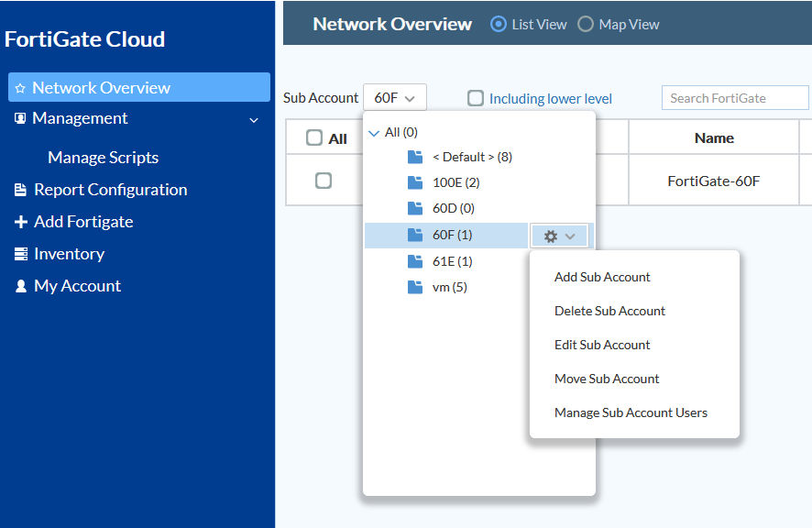Switch to the Map View radio button

[x=586, y=25]
